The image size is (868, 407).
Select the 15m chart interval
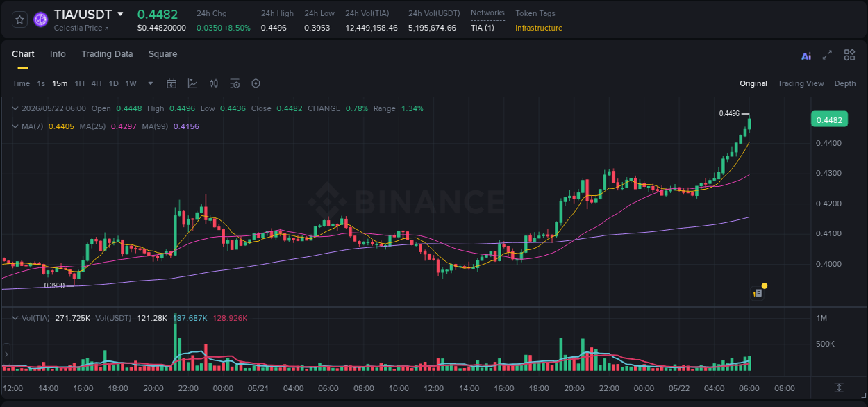[x=60, y=83]
